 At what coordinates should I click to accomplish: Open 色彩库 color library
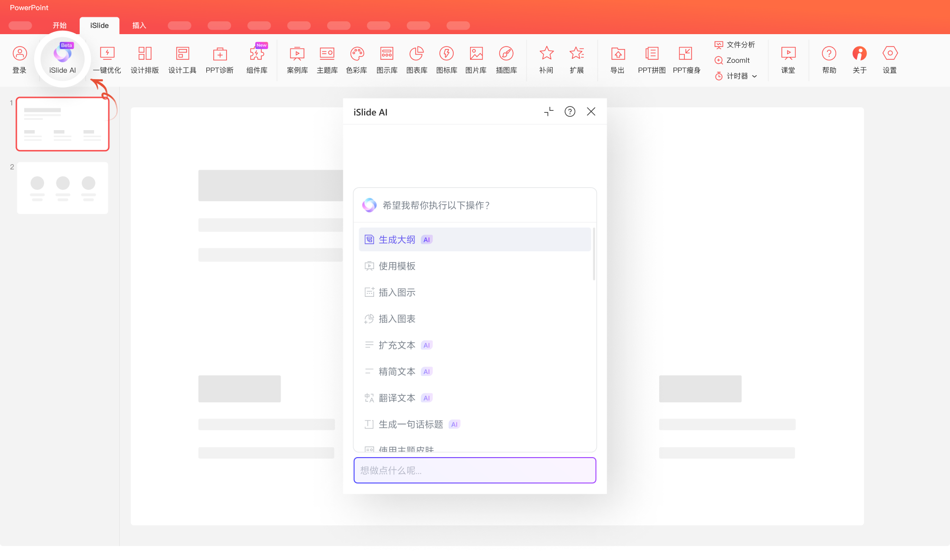click(357, 59)
